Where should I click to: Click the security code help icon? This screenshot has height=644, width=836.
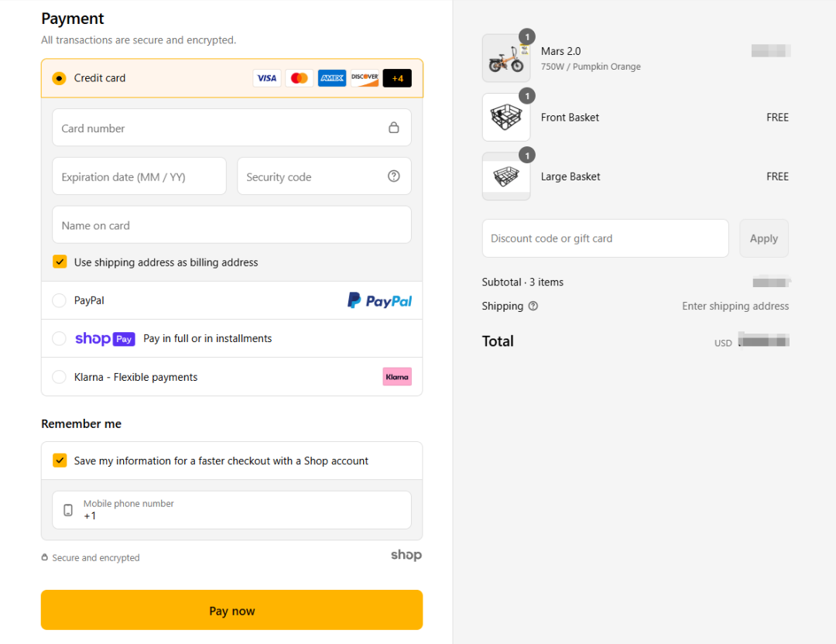[x=394, y=176]
